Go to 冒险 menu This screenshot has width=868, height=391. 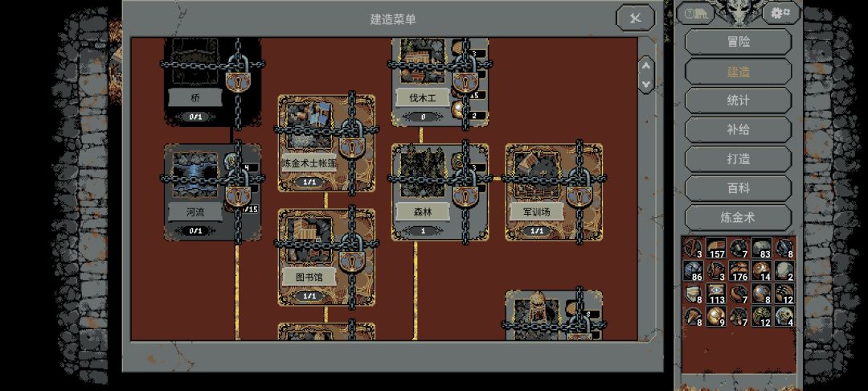738,42
